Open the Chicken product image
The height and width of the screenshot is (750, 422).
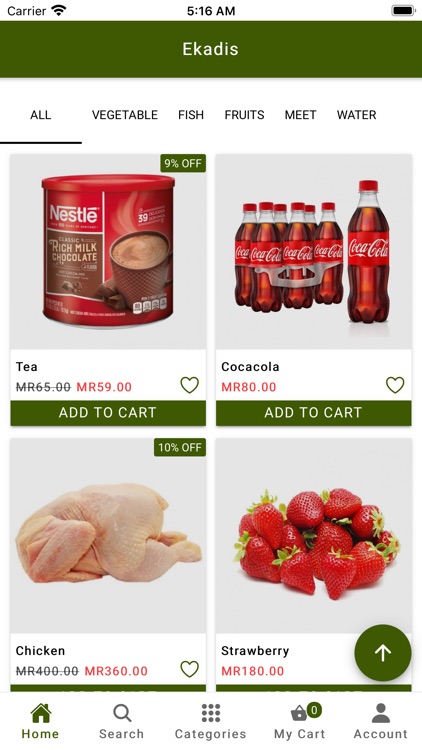click(x=108, y=536)
